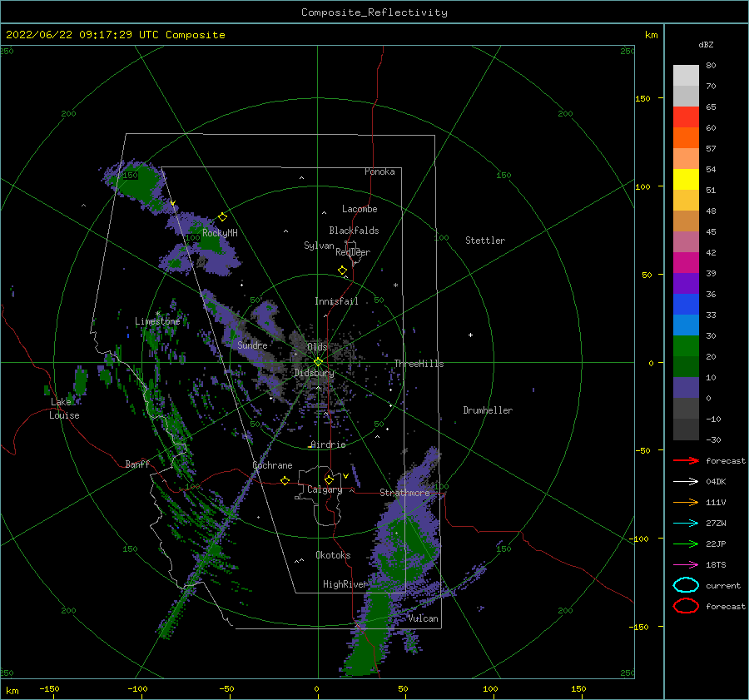Click the Composite_Reflectivity title

tap(374, 12)
